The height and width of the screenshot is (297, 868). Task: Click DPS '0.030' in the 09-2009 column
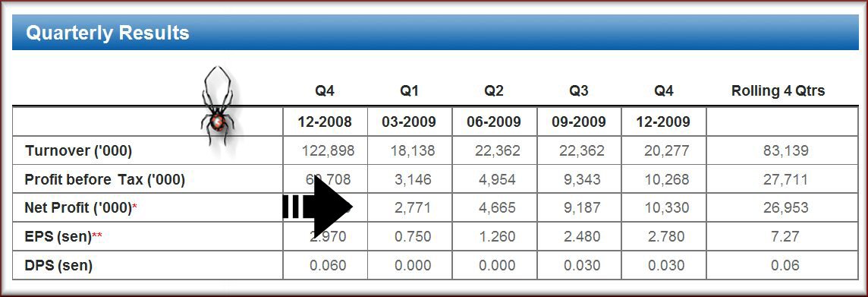(x=582, y=266)
